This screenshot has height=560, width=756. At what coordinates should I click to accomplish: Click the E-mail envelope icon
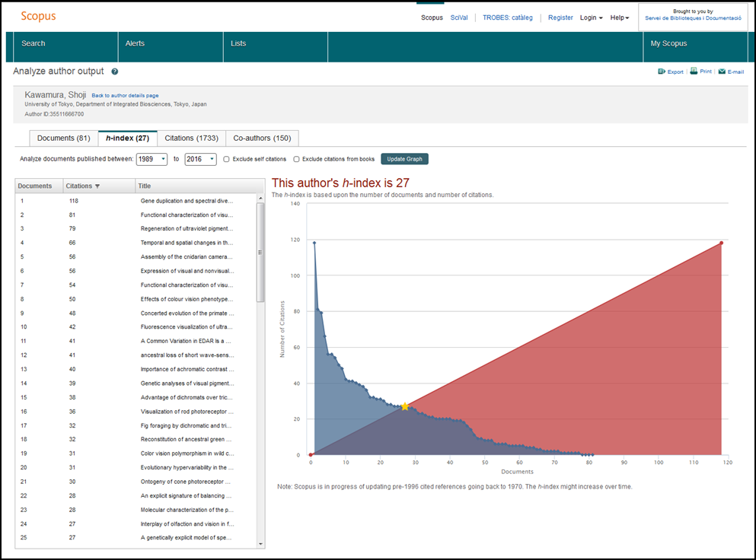[x=722, y=72]
